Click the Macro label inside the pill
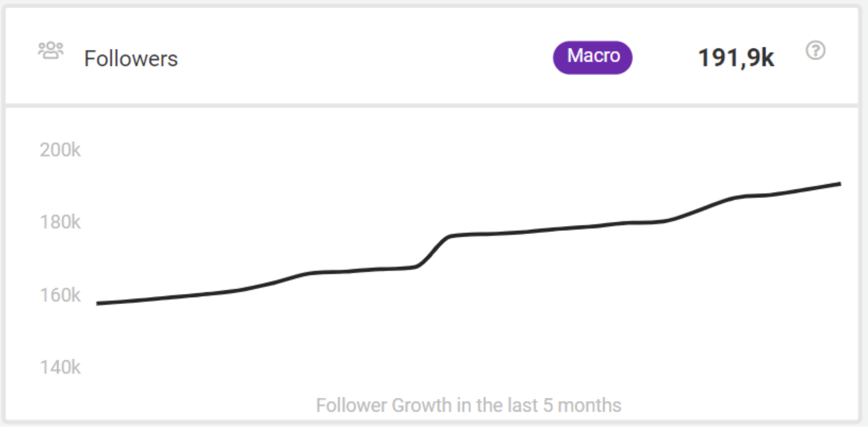Image resolution: width=868 pixels, height=428 pixels. pos(593,57)
